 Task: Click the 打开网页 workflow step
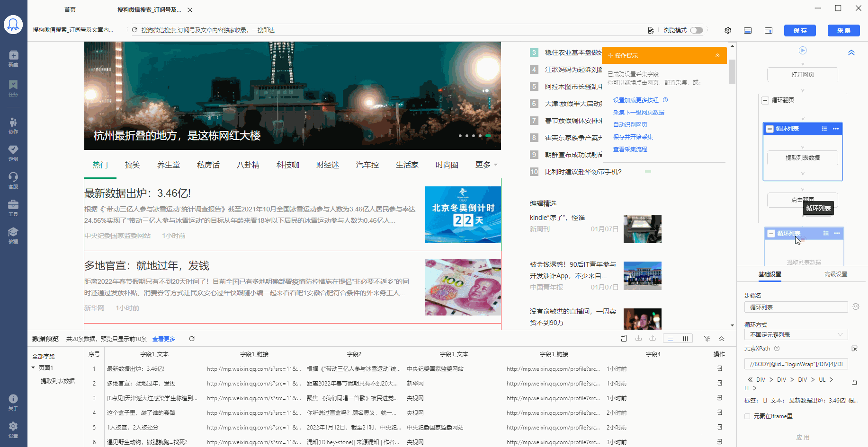(x=803, y=75)
